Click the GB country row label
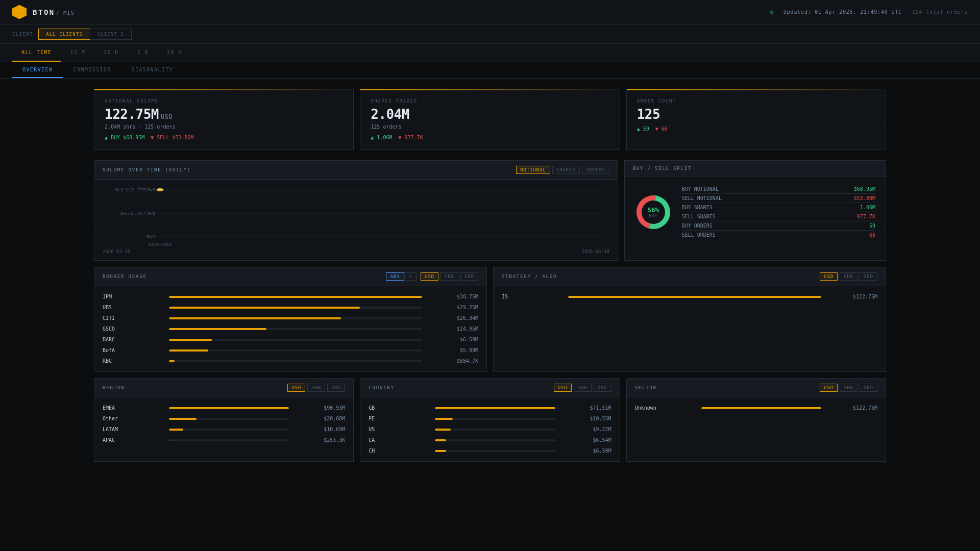Viewport: 980px width, 551px height. pyautogui.click(x=372, y=408)
